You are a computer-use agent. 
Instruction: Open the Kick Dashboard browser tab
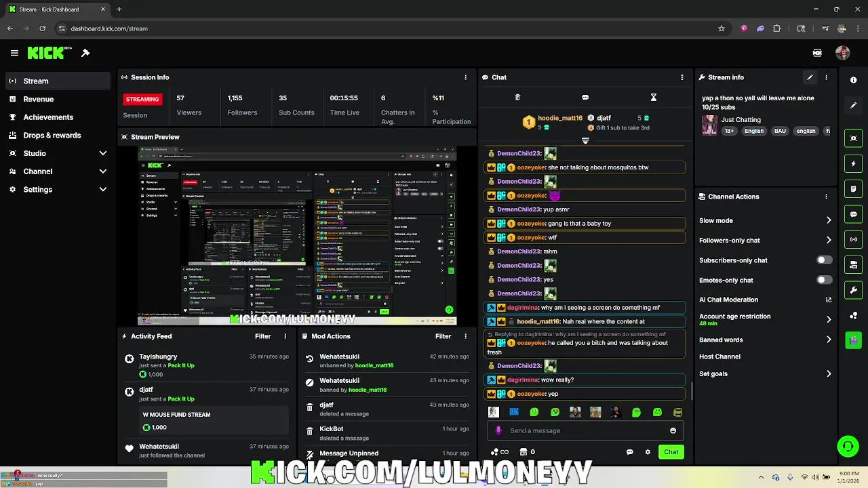point(57,9)
